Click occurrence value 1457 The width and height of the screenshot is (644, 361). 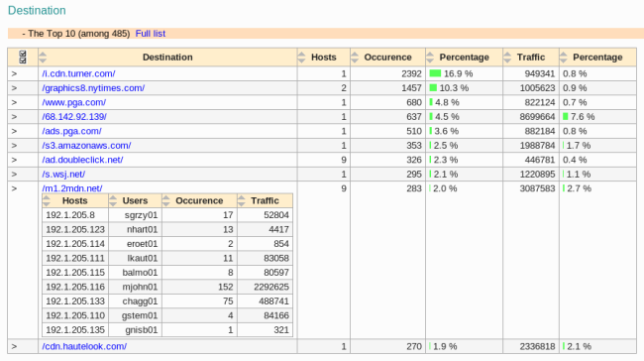coord(411,88)
